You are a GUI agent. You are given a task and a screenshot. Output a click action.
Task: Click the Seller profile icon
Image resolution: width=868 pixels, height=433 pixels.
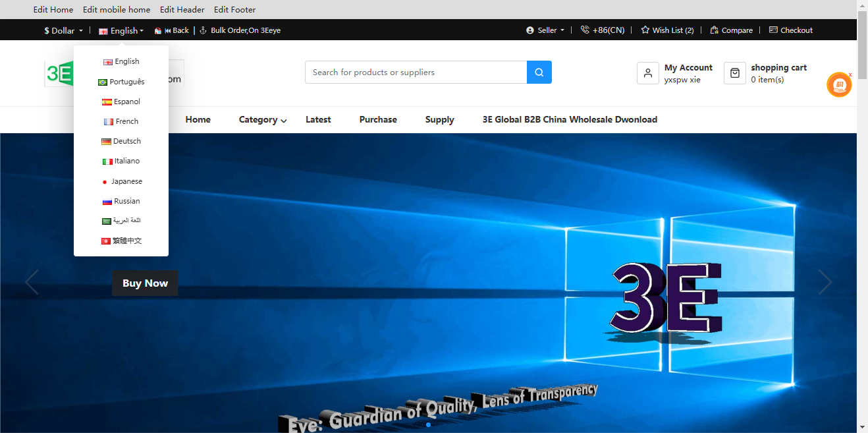530,30
